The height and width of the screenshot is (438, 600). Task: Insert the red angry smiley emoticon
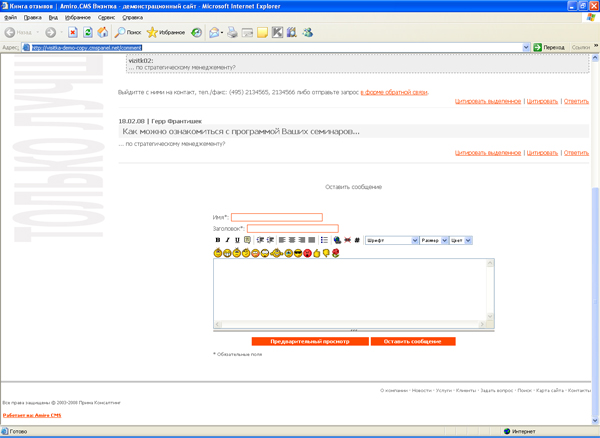(x=308, y=254)
